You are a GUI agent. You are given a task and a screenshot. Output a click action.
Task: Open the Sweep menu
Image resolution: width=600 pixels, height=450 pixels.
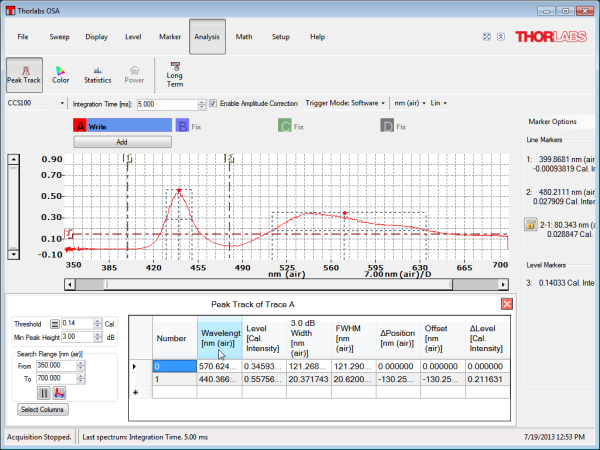point(59,37)
